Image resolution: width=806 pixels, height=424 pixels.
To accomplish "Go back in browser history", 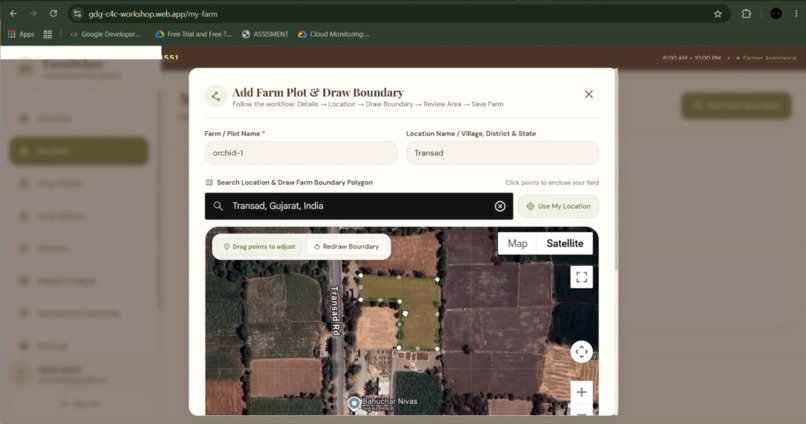I will coord(13,14).
